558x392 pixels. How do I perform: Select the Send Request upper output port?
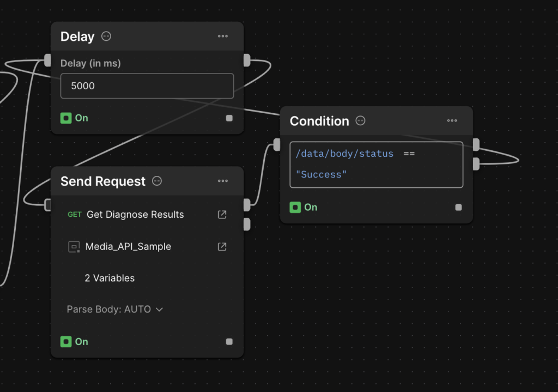pyautogui.click(x=247, y=205)
